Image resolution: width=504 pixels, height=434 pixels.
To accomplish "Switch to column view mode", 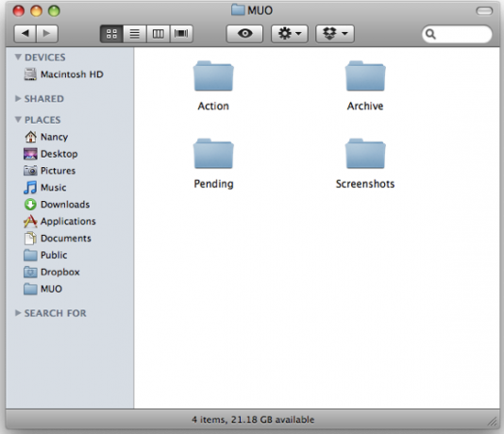I will 159,34.
